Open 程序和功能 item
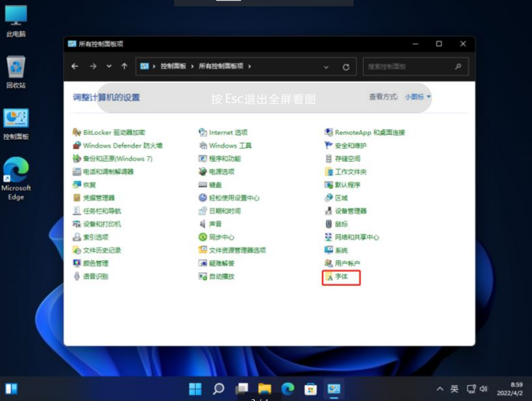Screen dimensions: 532x401 219,158
